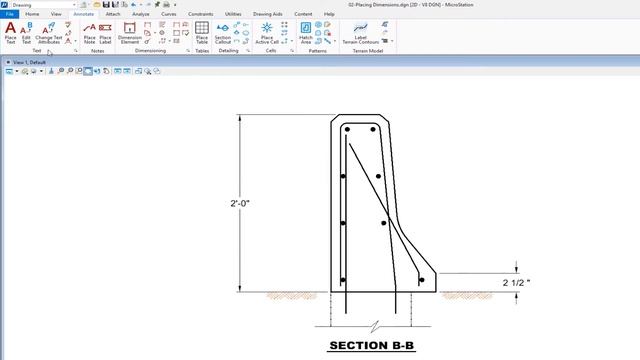Viewport: 640px width, 360px height.
Task: Switch to the Home ribbon tab
Action: point(32,14)
